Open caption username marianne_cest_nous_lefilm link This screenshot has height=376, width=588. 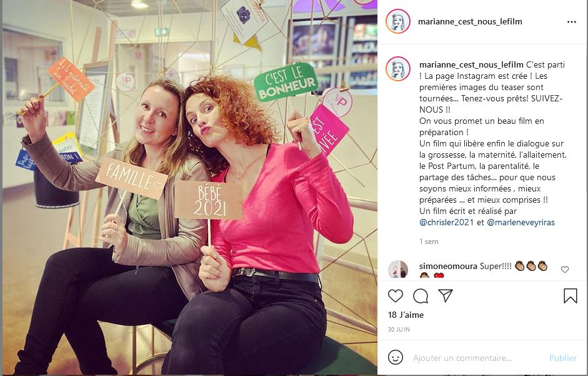[471, 64]
